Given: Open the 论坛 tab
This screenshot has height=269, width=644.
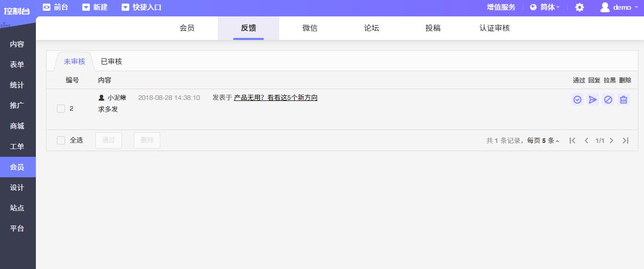Looking at the screenshot, I should 371,28.
